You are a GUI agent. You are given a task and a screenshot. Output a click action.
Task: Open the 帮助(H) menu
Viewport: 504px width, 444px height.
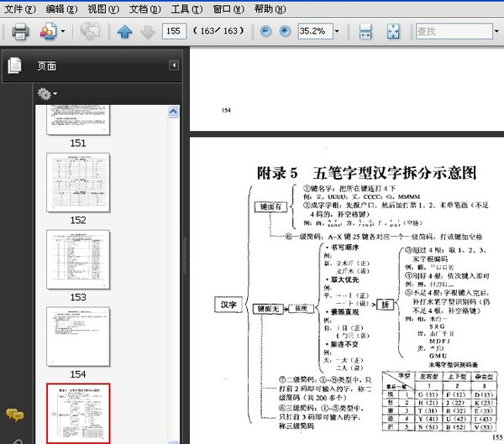(x=270, y=9)
